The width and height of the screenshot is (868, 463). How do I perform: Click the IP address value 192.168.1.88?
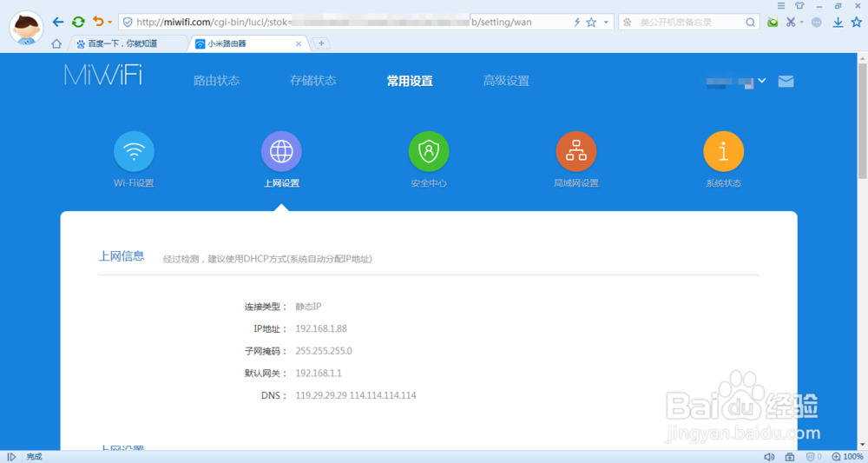tap(321, 328)
